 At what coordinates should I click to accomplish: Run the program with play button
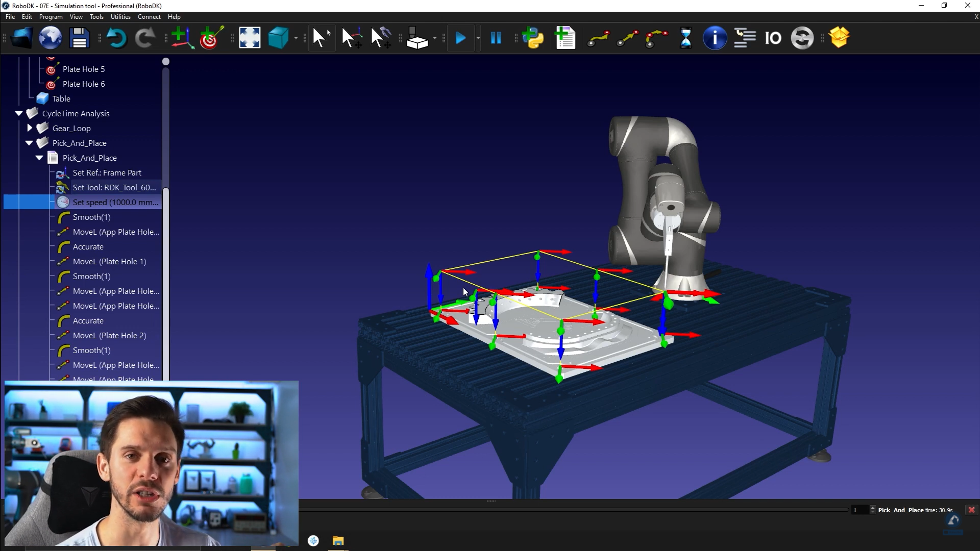click(x=460, y=38)
